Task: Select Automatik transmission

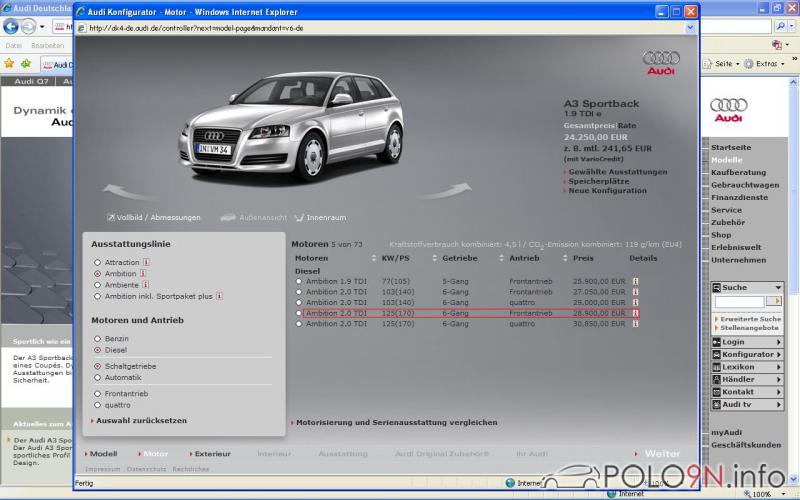Action: tap(97, 378)
